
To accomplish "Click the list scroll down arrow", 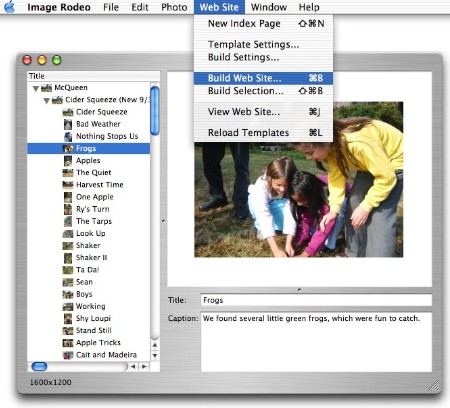I will 155,355.
